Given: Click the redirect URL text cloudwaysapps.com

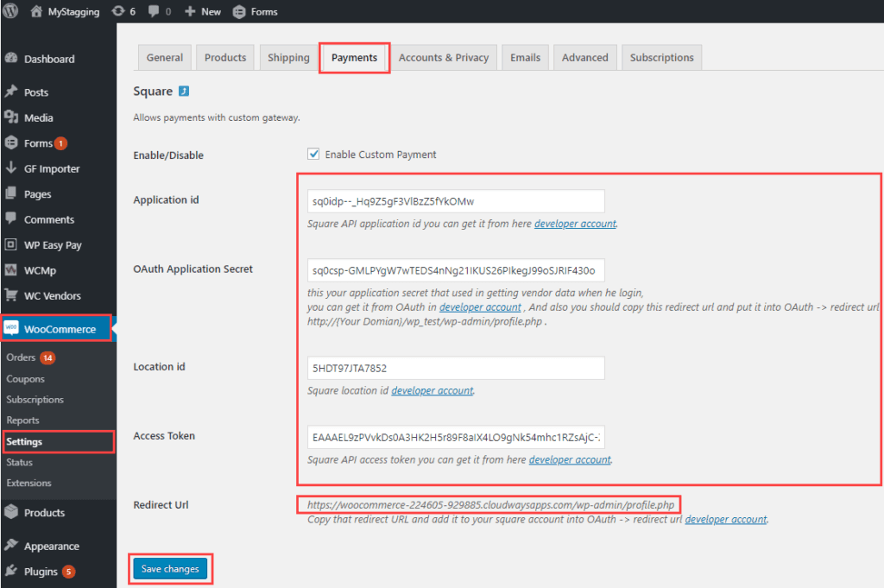Looking at the screenshot, I should point(490,504).
